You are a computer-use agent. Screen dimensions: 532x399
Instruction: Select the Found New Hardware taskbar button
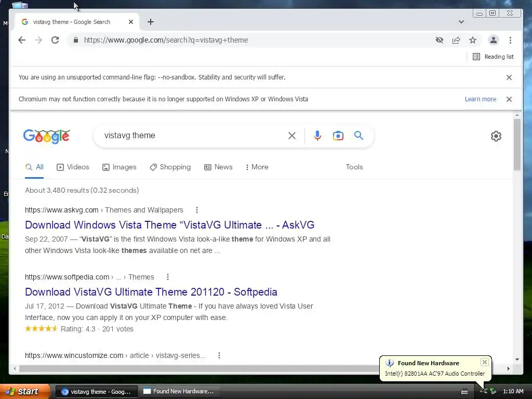tap(179, 392)
